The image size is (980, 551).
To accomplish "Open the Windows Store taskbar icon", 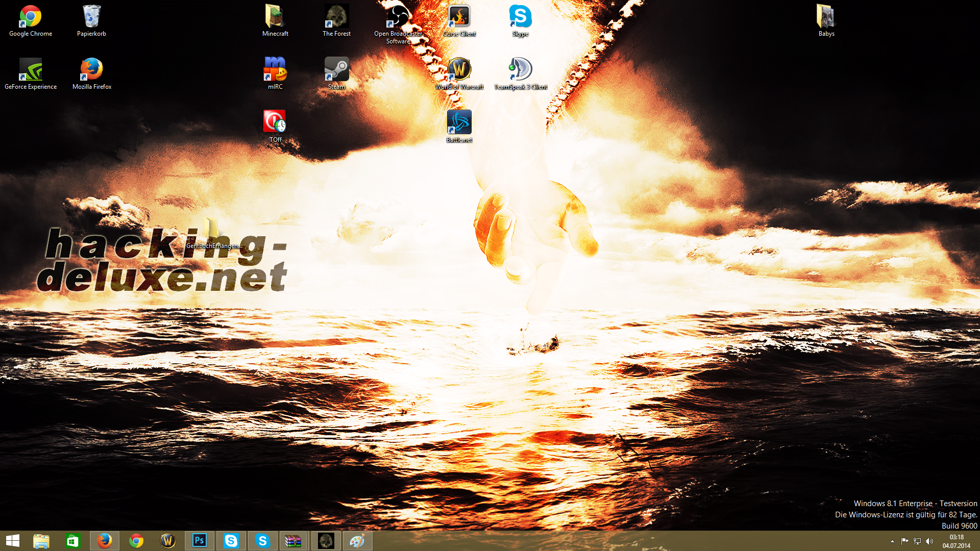I will tap(72, 541).
